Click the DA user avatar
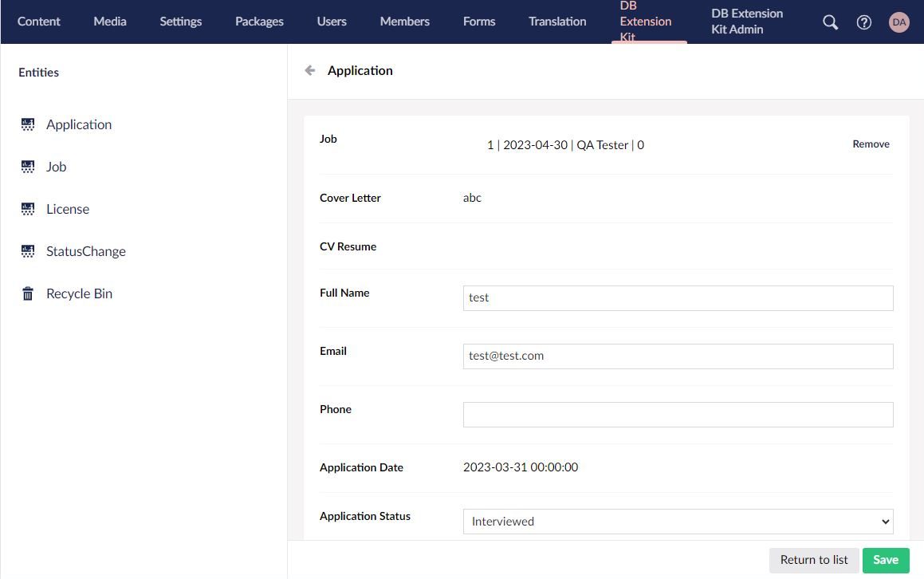This screenshot has height=579, width=924. pos(898,22)
